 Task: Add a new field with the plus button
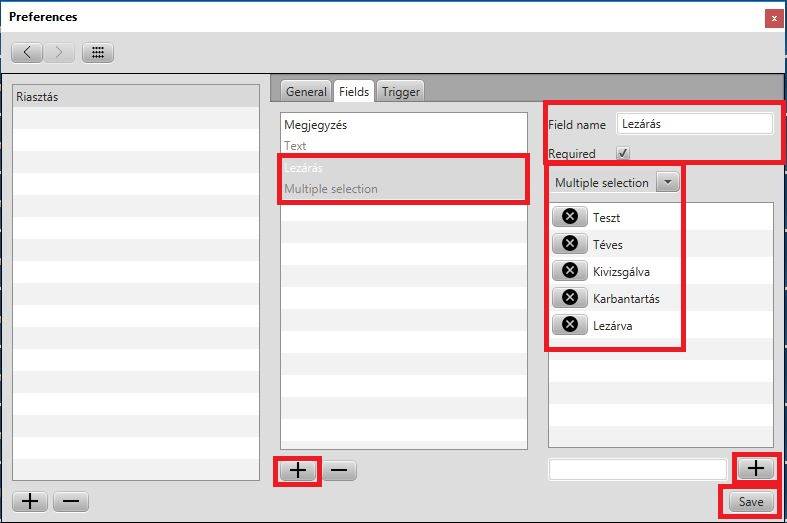click(x=298, y=470)
